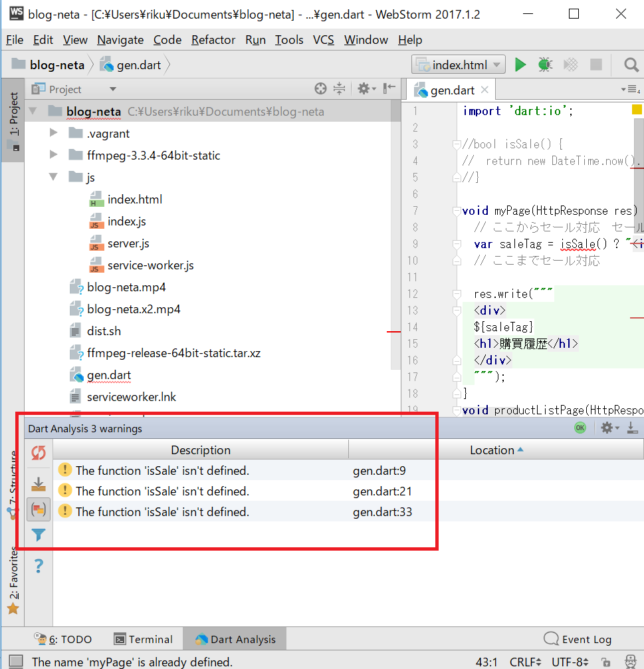Restart Dart Analysis Server
Image resolution: width=644 pixels, height=669 pixels.
pyautogui.click(x=39, y=453)
